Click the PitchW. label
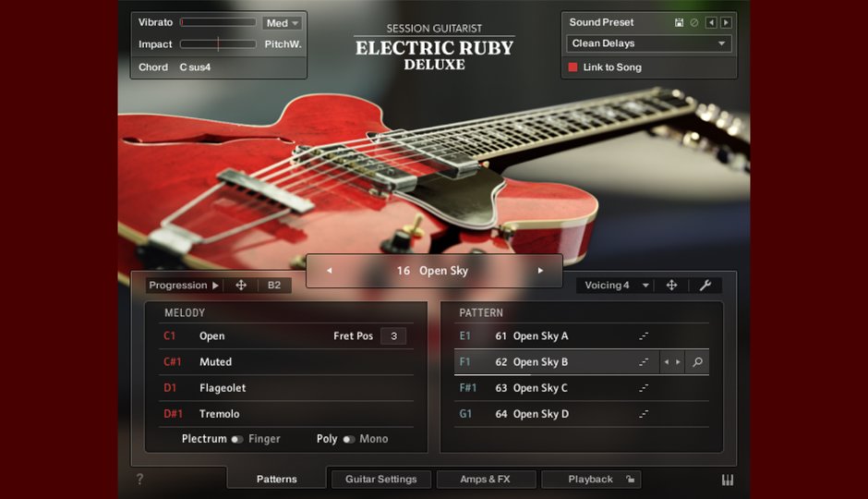The height and width of the screenshot is (499, 868). pos(283,43)
